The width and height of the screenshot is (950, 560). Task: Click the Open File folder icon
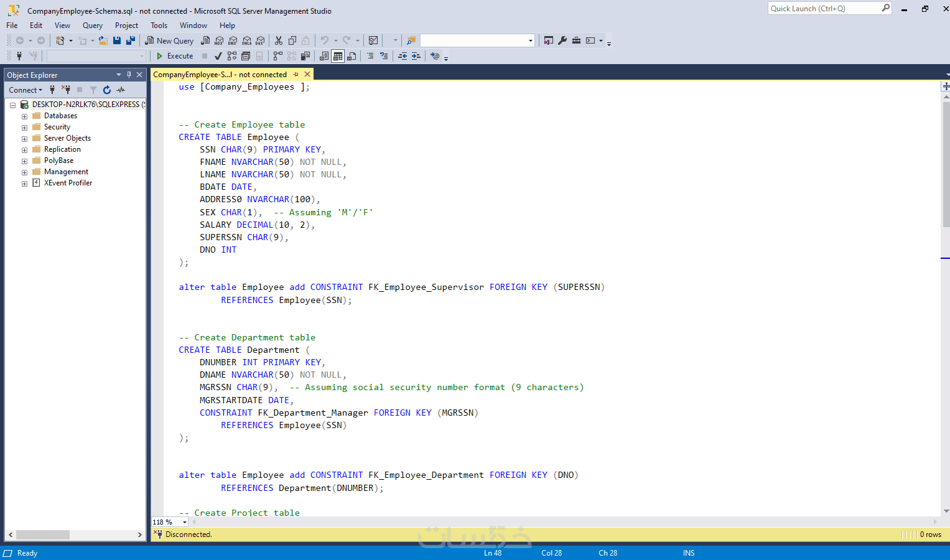(x=103, y=40)
